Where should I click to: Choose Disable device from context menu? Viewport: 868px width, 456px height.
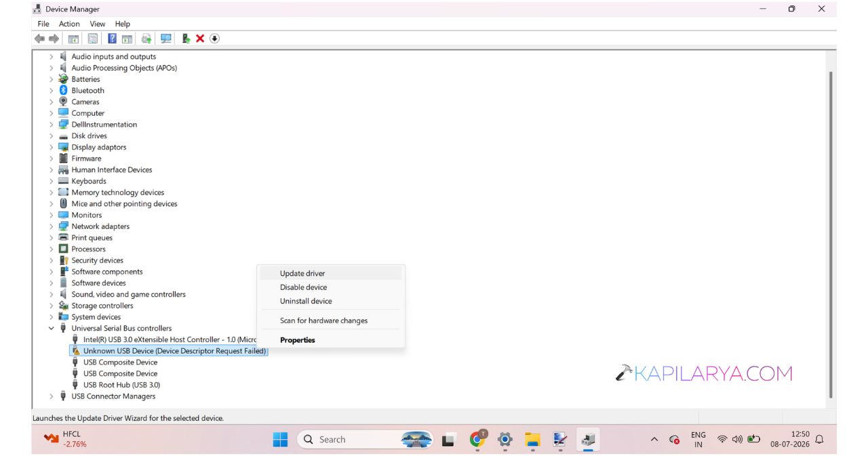pos(332,287)
